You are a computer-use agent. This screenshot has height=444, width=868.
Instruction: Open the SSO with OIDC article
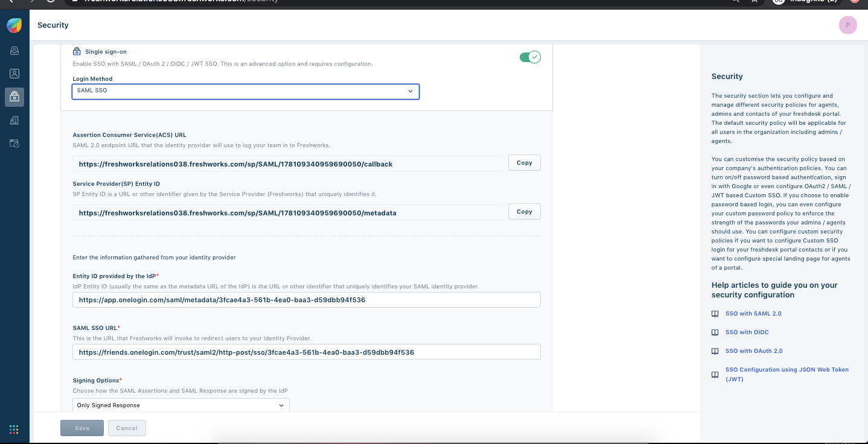point(747,332)
